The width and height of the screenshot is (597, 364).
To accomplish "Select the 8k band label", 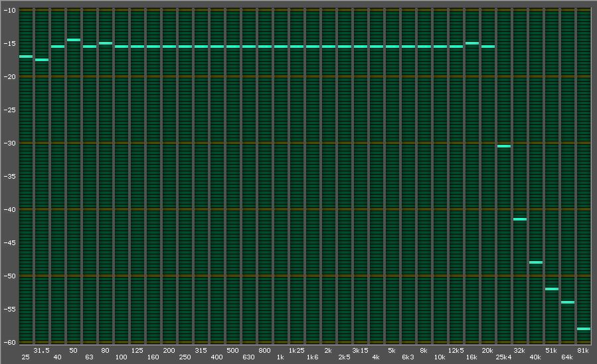I will (x=424, y=350).
